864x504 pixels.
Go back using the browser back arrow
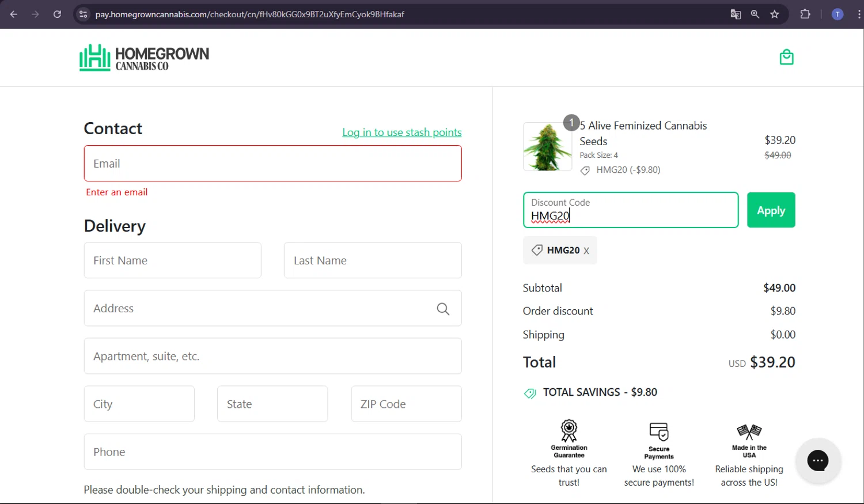(14, 14)
